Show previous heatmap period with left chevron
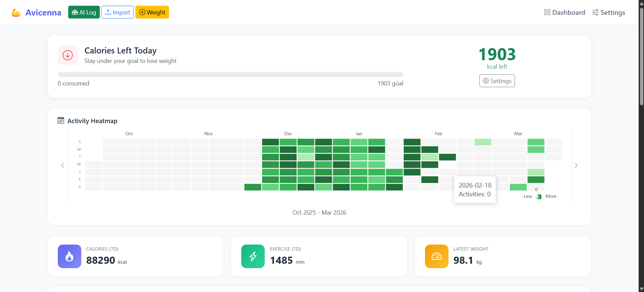The width and height of the screenshot is (644, 292). click(62, 165)
